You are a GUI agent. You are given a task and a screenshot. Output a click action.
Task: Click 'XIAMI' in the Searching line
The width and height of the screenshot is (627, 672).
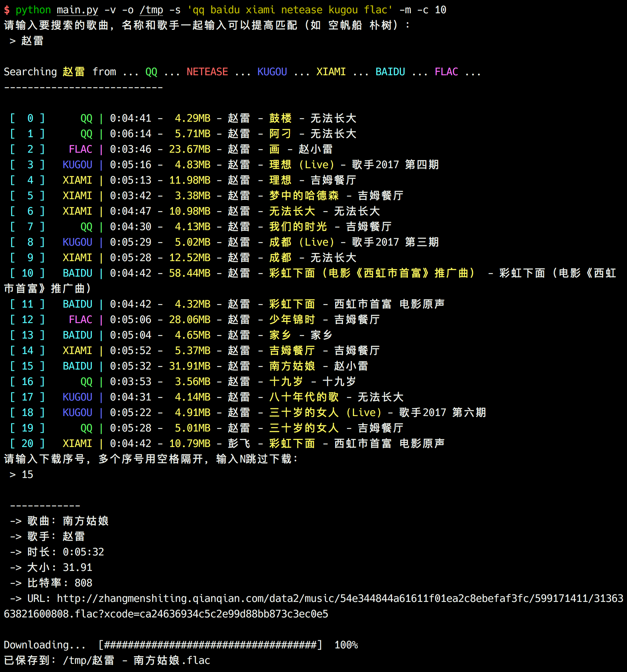tap(331, 72)
